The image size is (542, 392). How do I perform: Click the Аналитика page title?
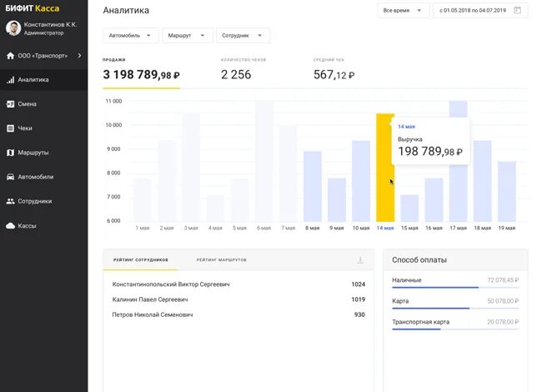(x=126, y=10)
